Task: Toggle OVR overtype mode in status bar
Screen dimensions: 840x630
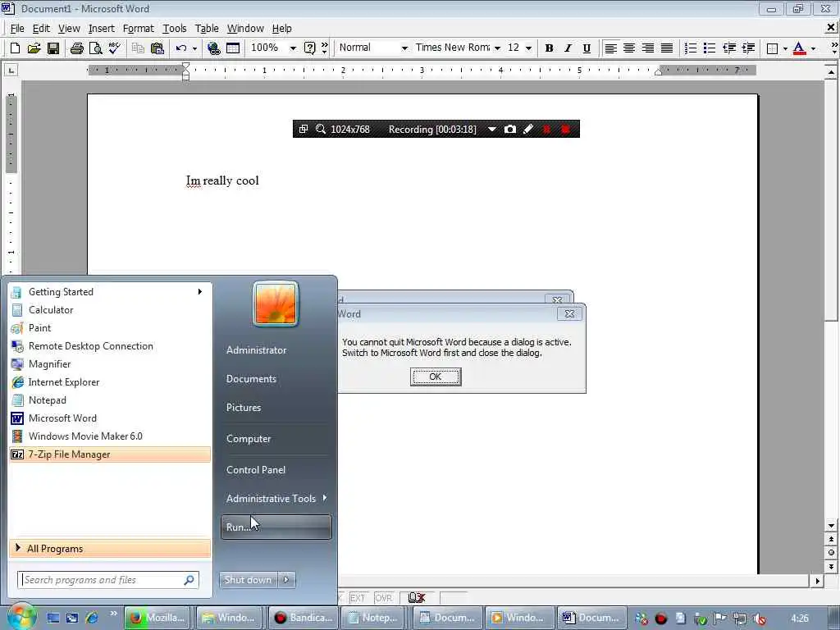Action: point(384,598)
